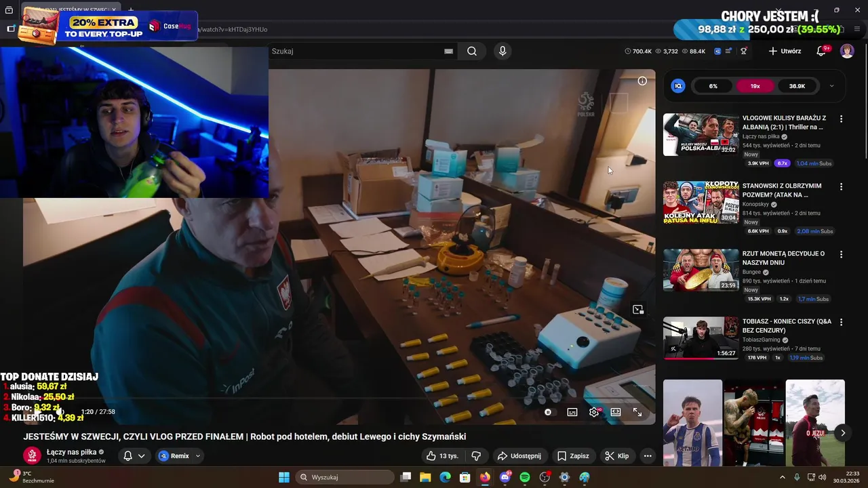
Task: Open the TobiaszGaming channel link
Action: [762, 340]
